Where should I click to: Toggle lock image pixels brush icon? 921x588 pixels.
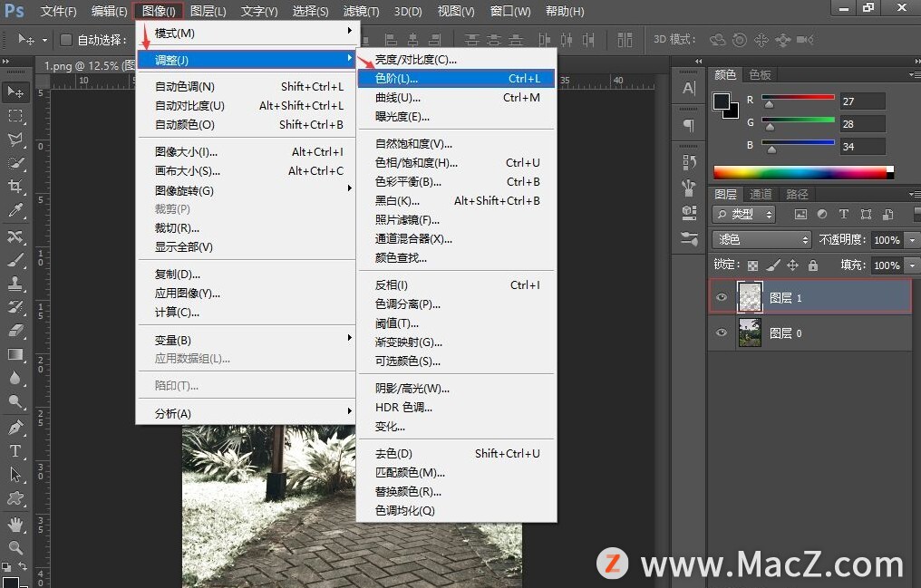(x=773, y=265)
